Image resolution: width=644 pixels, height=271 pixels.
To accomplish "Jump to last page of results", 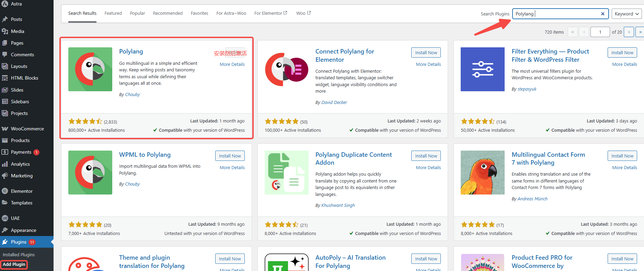I will pos(640,32).
